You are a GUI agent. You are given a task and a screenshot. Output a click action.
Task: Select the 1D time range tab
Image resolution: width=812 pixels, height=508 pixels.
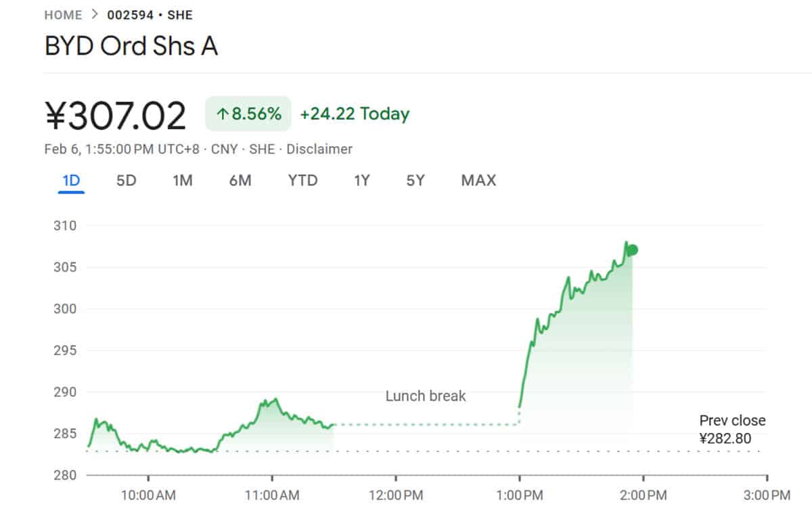click(x=71, y=181)
